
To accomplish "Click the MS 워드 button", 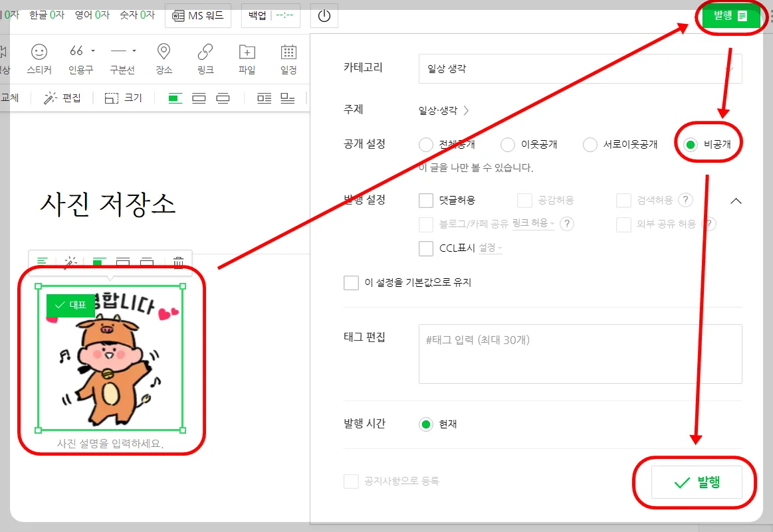I will pos(198,16).
